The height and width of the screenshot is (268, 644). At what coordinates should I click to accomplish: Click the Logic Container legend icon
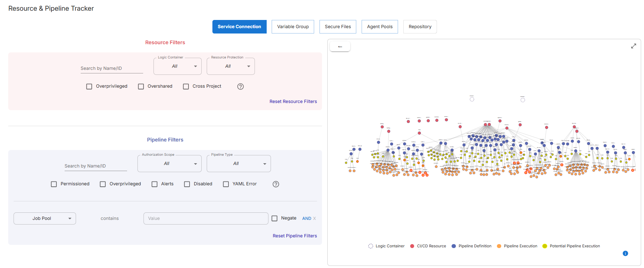pos(371,246)
